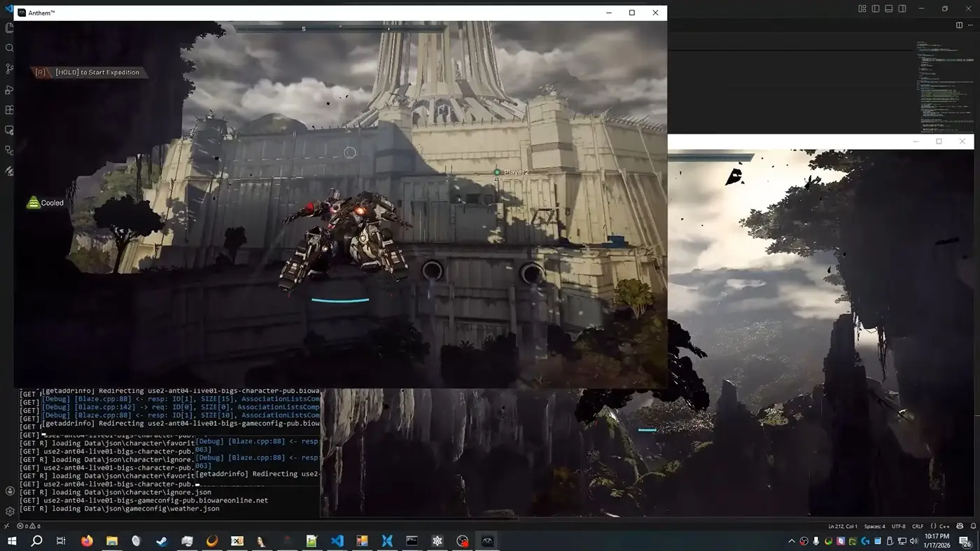Open Accounts icon in activity bar
Screen dimensions: 980x551
pos(10,491)
